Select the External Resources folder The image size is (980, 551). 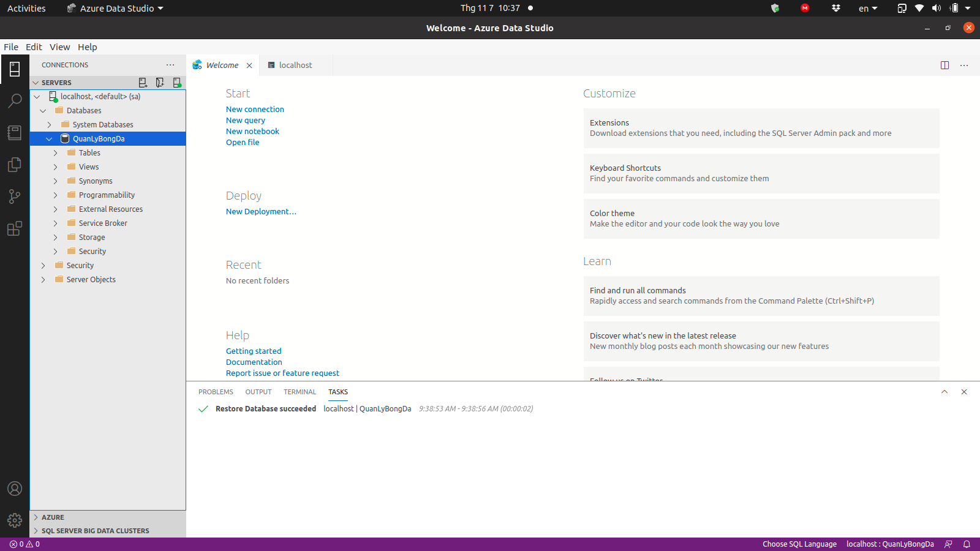coord(108,209)
